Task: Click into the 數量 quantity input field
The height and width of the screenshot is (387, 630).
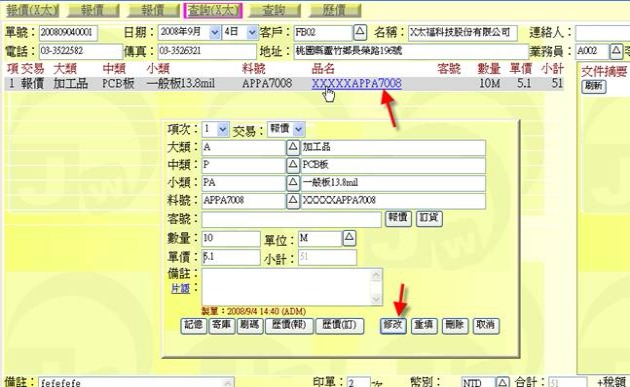Action: click(x=231, y=238)
